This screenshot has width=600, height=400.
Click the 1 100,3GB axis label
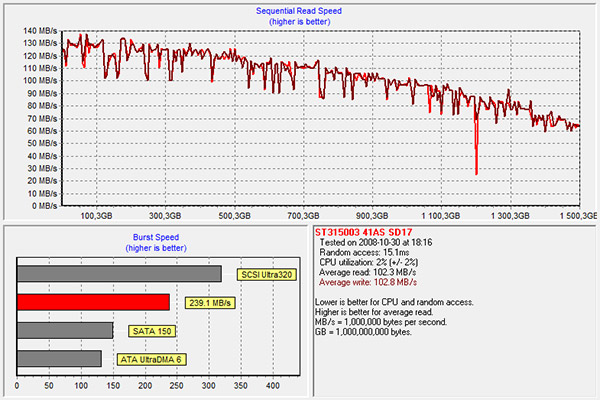pos(441,216)
